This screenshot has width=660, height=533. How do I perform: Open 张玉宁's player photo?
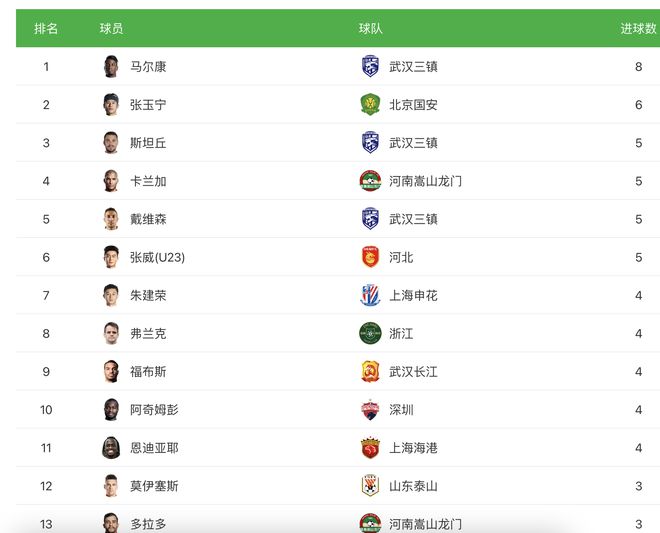[111, 104]
